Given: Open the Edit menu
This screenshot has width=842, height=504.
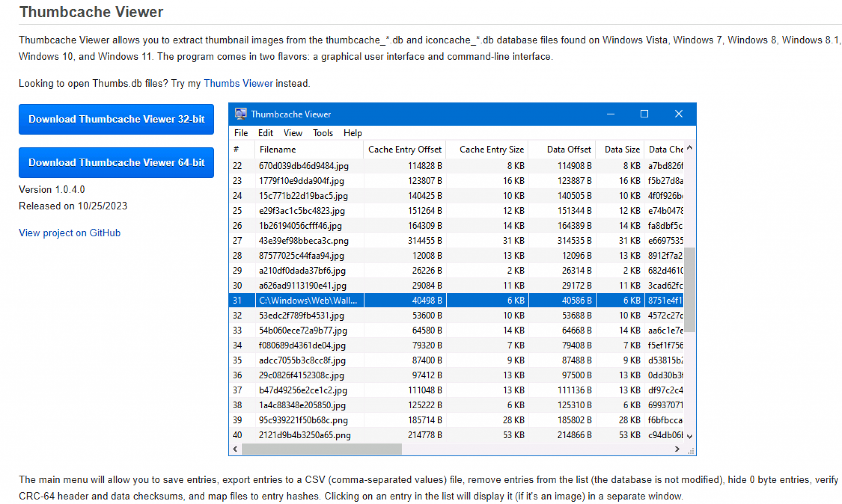Looking at the screenshot, I should click(265, 133).
